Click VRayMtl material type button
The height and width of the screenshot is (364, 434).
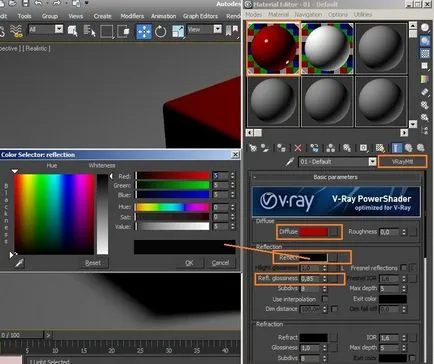pyautogui.click(x=402, y=162)
